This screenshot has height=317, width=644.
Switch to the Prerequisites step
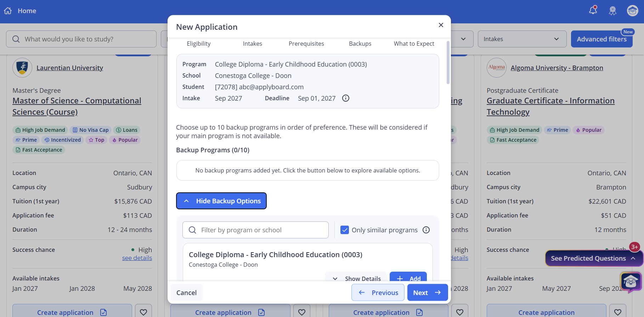click(306, 44)
